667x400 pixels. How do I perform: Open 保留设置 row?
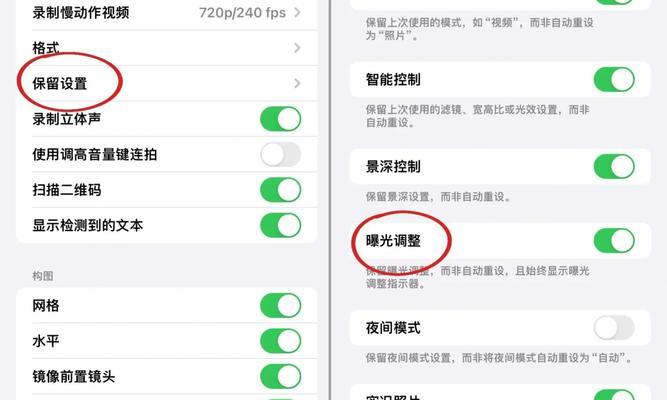coord(167,83)
